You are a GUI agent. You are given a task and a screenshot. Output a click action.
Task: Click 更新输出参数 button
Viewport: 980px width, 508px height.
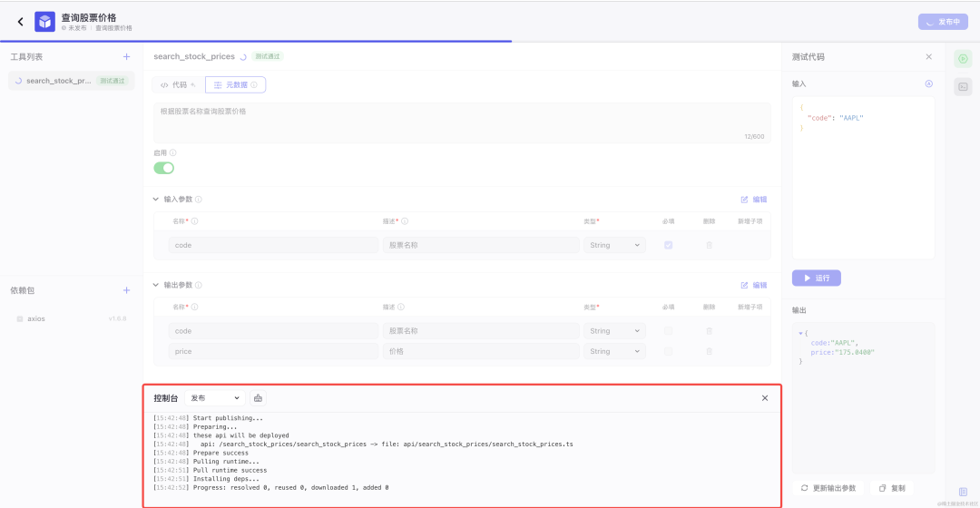[828, 488]
